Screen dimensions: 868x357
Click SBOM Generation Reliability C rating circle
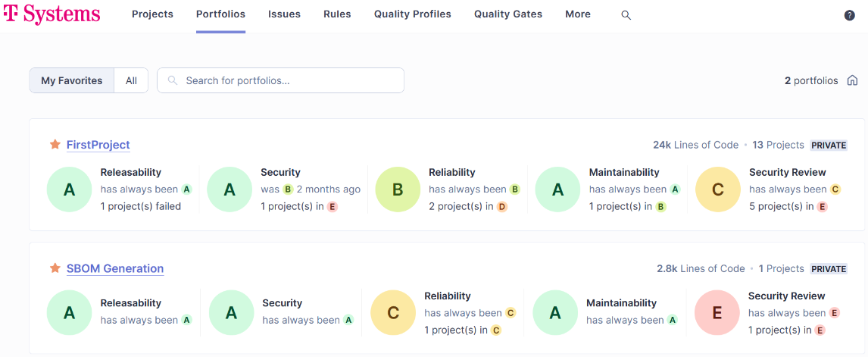(393, 312)
